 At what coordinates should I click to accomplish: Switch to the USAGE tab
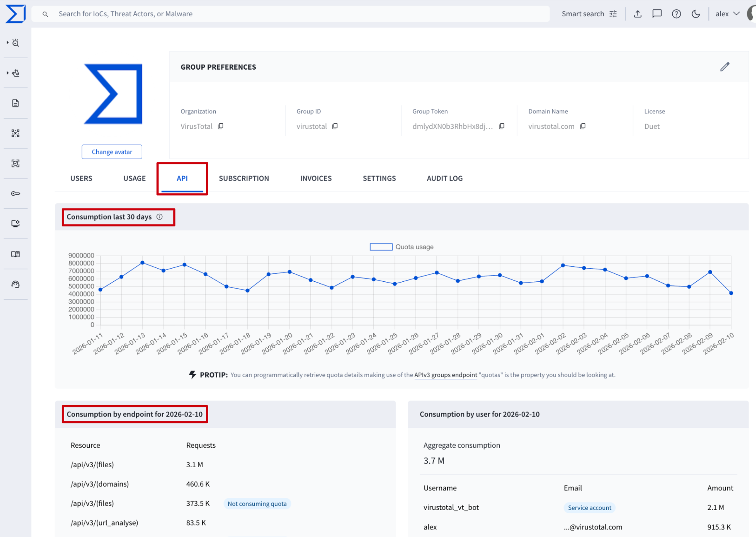click(134, 178)
